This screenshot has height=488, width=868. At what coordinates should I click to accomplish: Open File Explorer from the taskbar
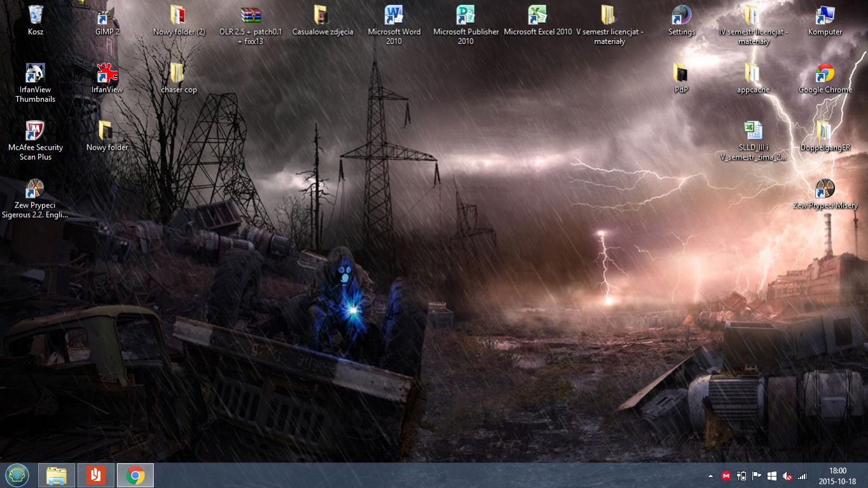(x=57, y=475)
